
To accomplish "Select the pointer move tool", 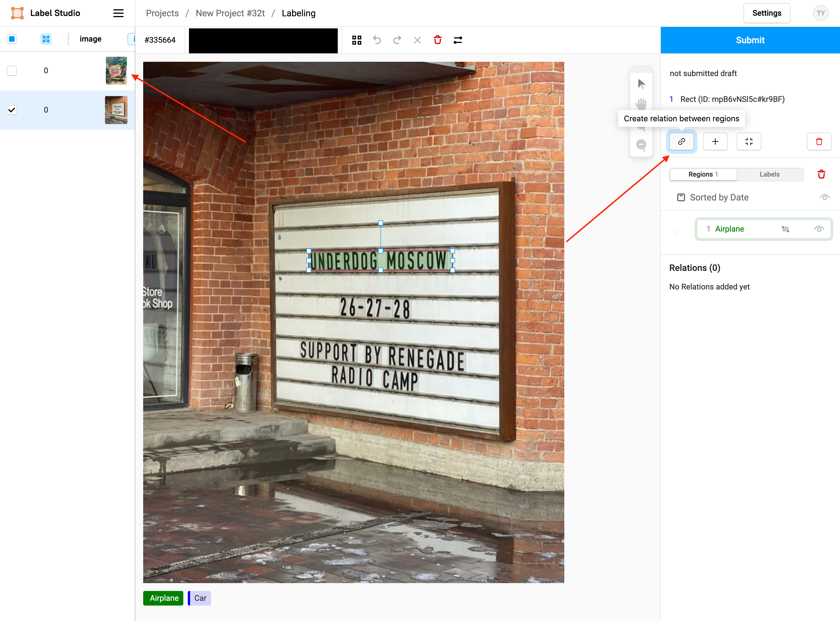I will point(641,84).
